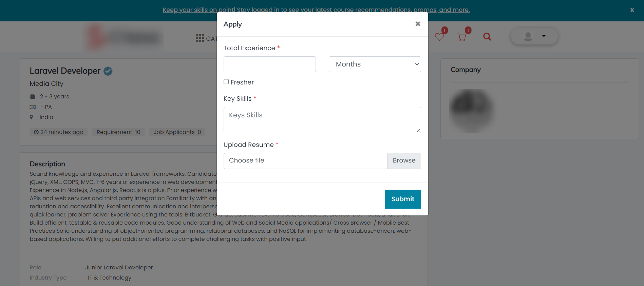Close the Apply dialog with the X
This screenshot has height=286, width=644.
[418, 24]
